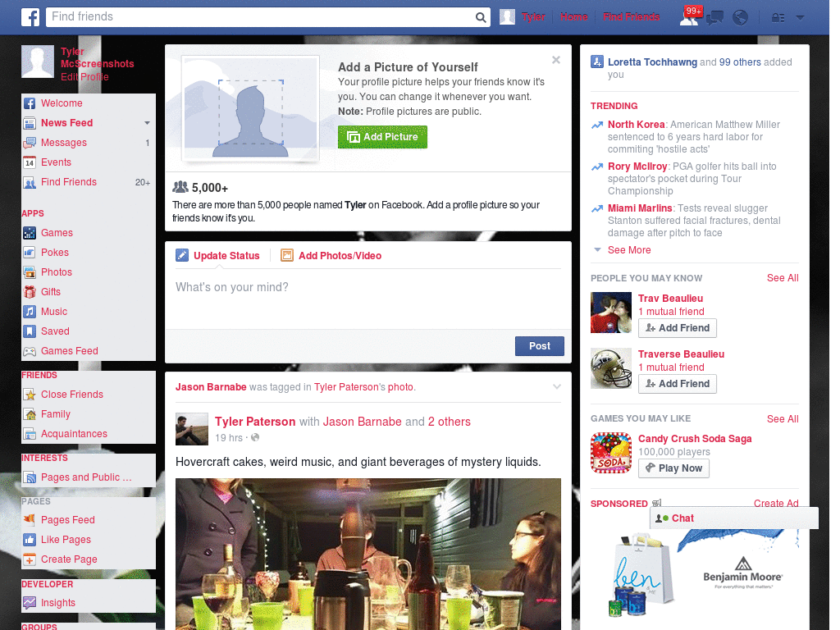This screenshot has width=840, height=630.
Task: Click the Update Status pencil icon
Action: click(x=182, y=256)
